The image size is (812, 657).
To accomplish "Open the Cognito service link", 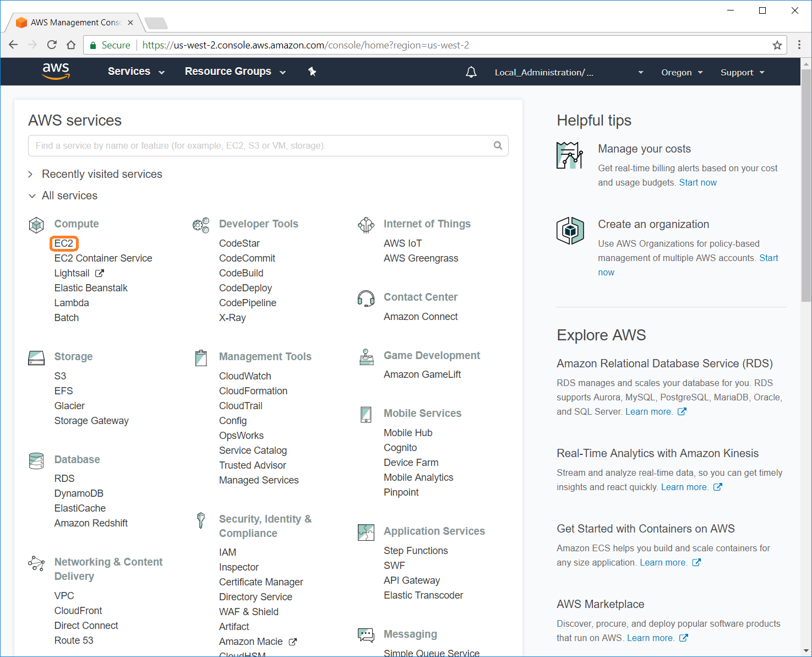I will click(x=400, y=448).
